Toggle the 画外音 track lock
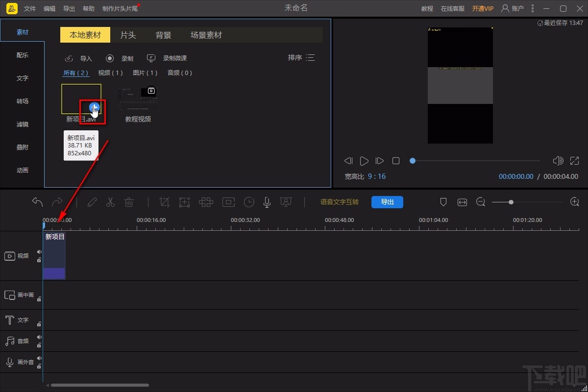 tap(39, 366)
